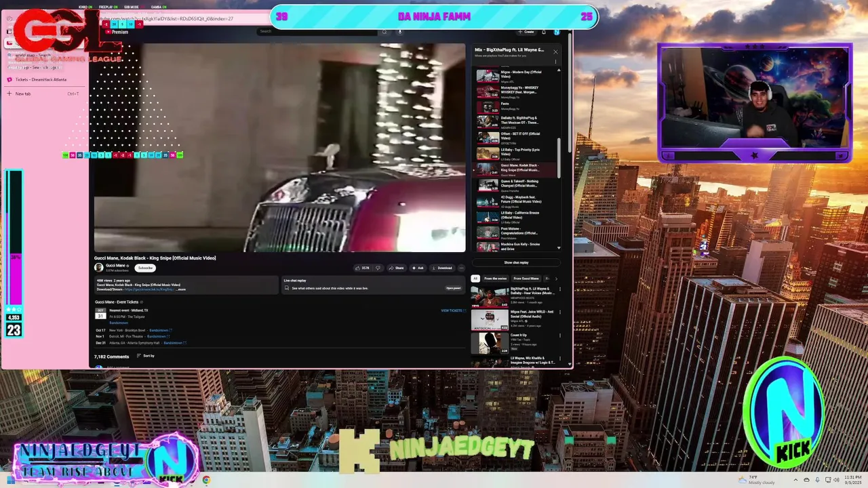Click the Ask button under the video

pyautogui.click(x=417, y=268)
